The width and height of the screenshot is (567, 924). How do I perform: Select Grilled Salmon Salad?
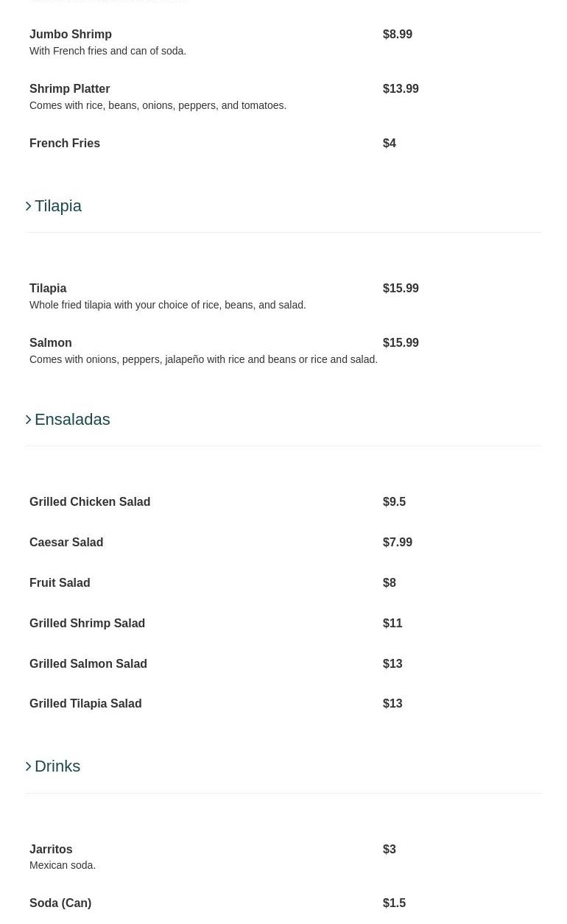pos(88,664)
